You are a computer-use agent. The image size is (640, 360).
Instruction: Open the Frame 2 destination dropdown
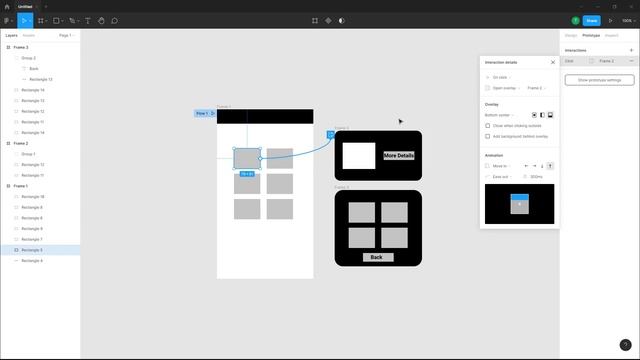536,88
